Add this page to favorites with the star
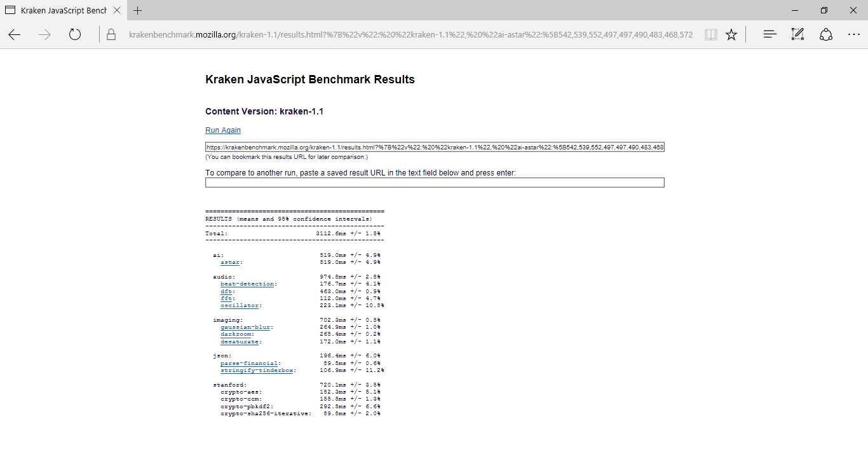This screenshot has height=461, width=868. (x=731, y=34)
